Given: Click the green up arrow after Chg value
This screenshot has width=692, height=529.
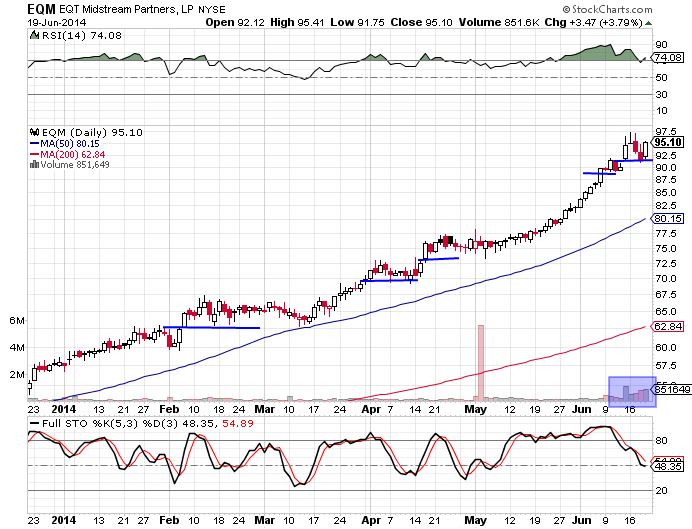Looking at the screenshot, I should click(x=648, y=23).
